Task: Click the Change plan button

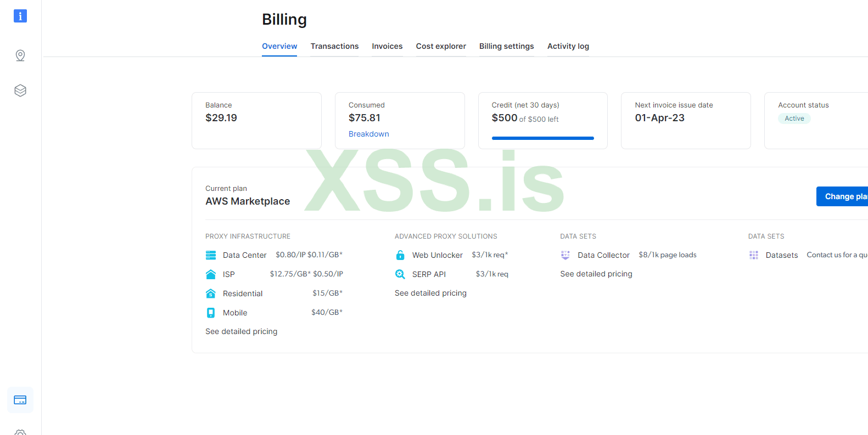Action: [x=843, y=196]
